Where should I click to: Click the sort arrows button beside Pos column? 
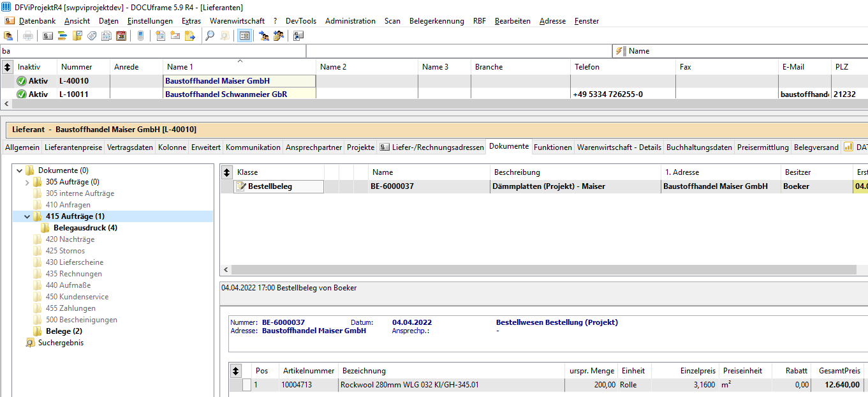(x=235, y=370)
